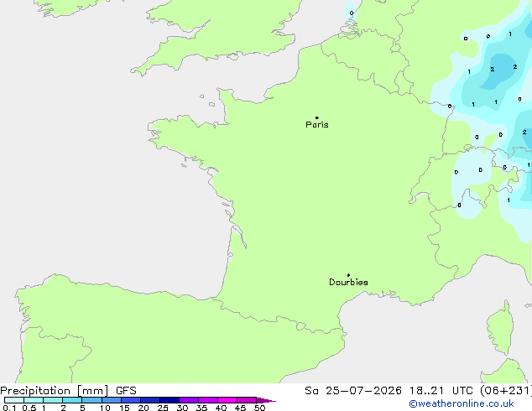
Task: Pick the 0.1–0.5 mm legend swatch
Action: [14, 400]
